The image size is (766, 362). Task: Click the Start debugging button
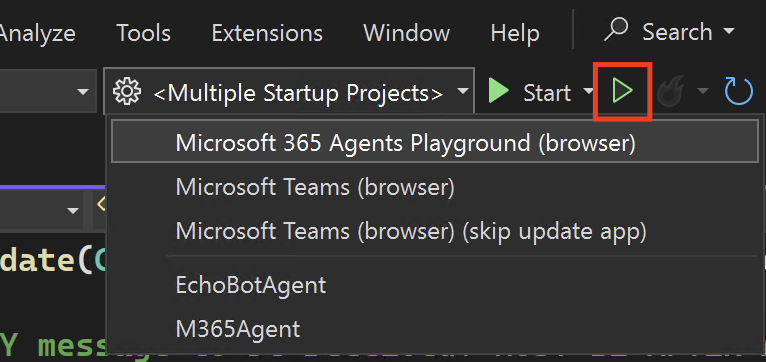[x=530, y=92]
